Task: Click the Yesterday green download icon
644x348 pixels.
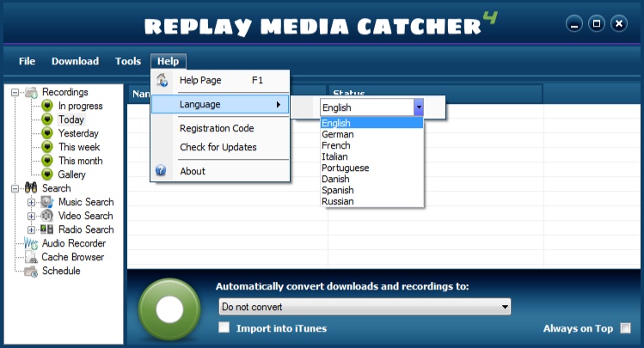Action: [47, 133]
